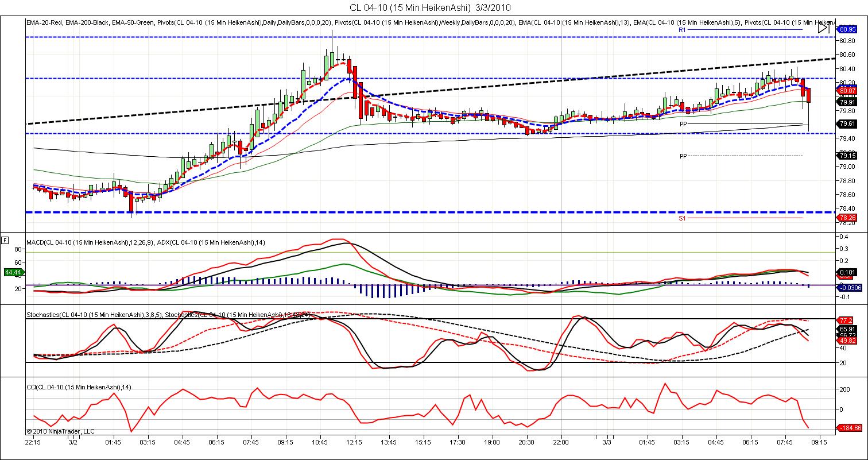Click the red 77.2 stochastics marker
This screenshot has height=460, width=868.
click(x=846, y=320)
